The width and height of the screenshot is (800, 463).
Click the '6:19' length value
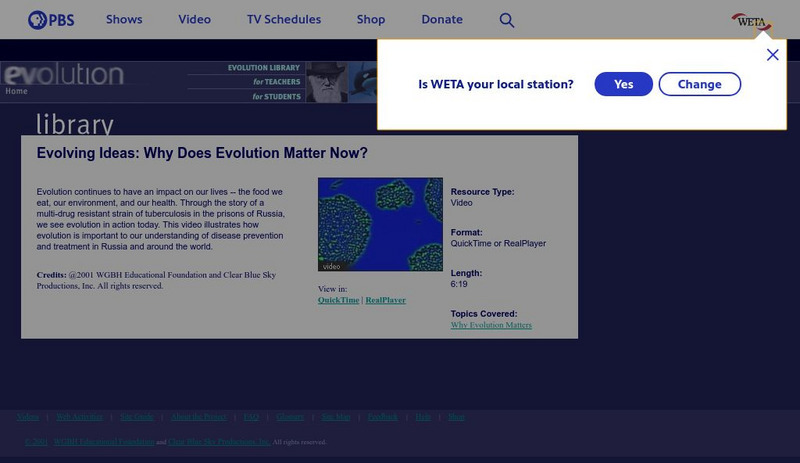click(x=459, y=284)
